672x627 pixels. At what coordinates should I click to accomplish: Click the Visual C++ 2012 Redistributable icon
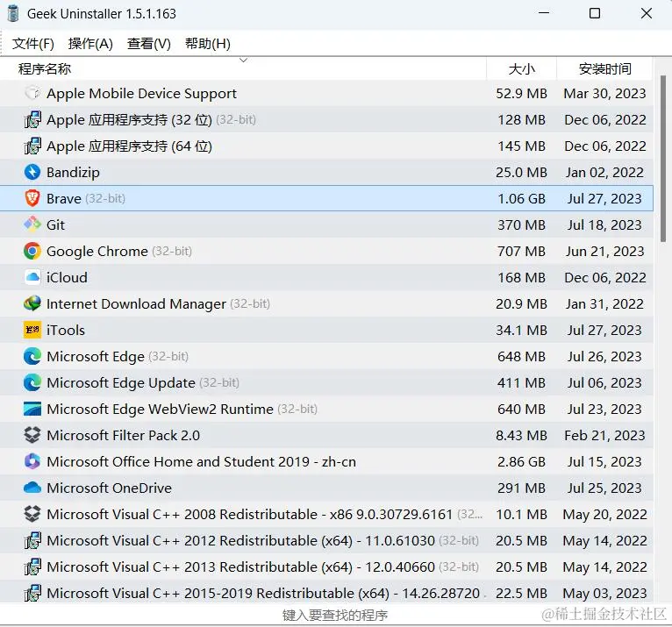point(32,540)
